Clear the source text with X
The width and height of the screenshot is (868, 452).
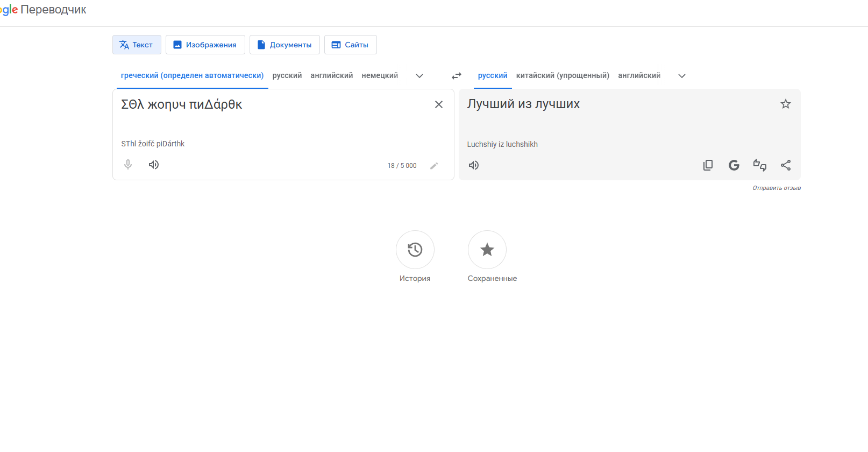coord(439,104)
